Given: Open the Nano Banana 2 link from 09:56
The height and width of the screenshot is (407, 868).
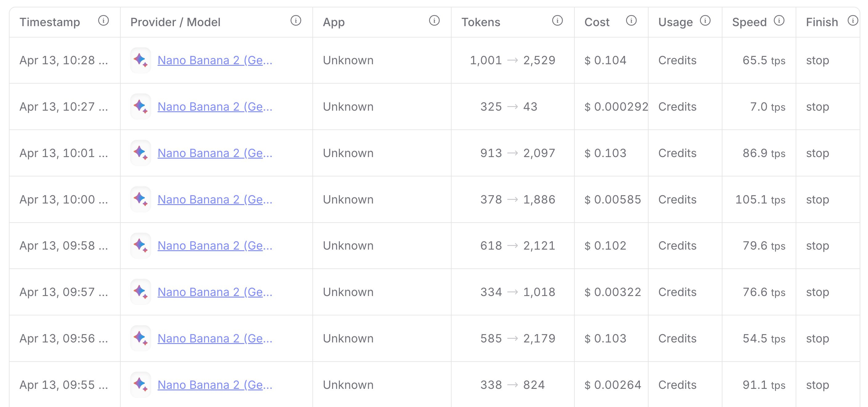Looking at the screenshot, I should pyautogui.click(x=215, y=338).
